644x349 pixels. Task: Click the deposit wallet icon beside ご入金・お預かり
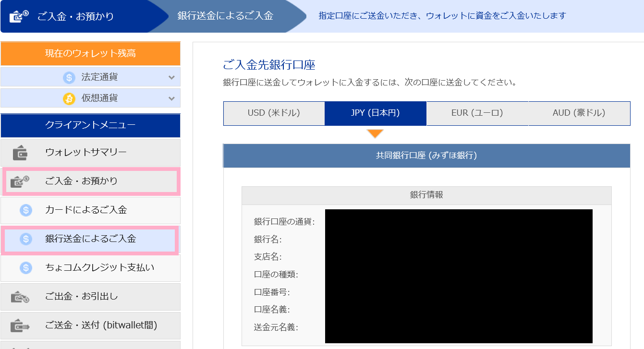[x=20, y=181]
